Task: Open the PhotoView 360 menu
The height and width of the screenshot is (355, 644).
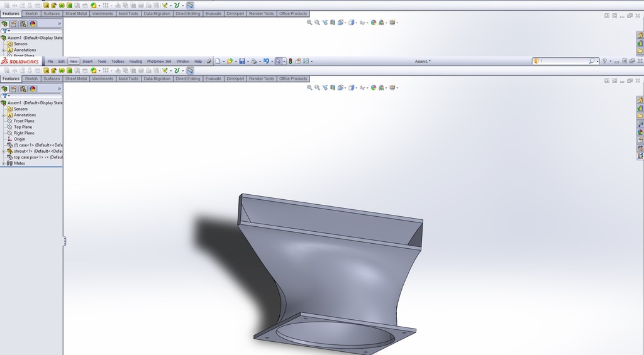Action: (159, 61)
